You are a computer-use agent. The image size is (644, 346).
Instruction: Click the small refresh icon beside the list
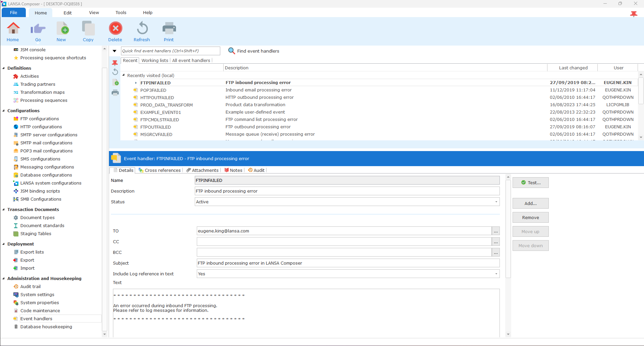point(115,72)
